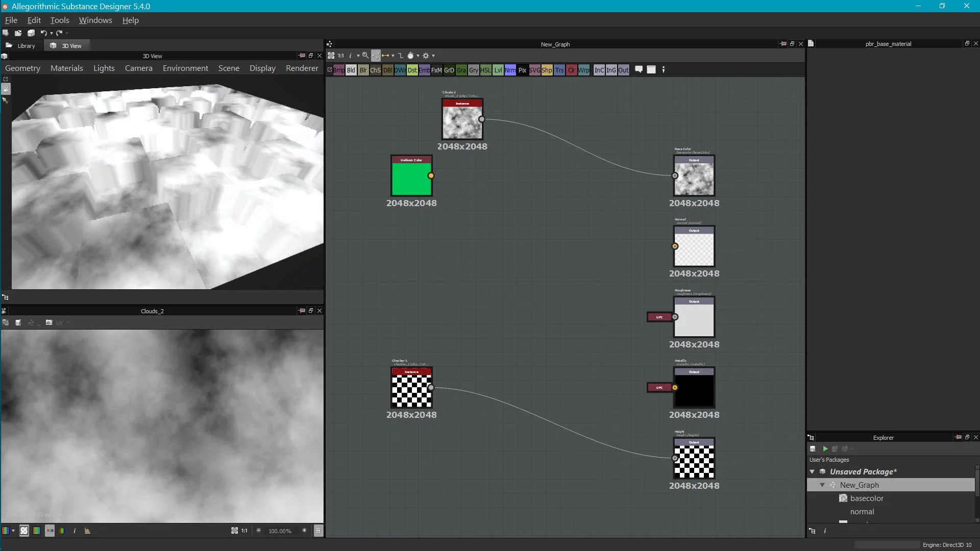980x551 pixels.
Task: Add a Transformation 2D (Trs) node
Action: point(559,70)
